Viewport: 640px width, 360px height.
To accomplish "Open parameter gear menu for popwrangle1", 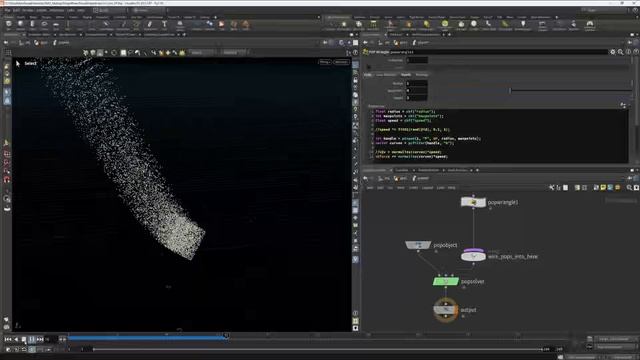I will (x=613, y=52).
